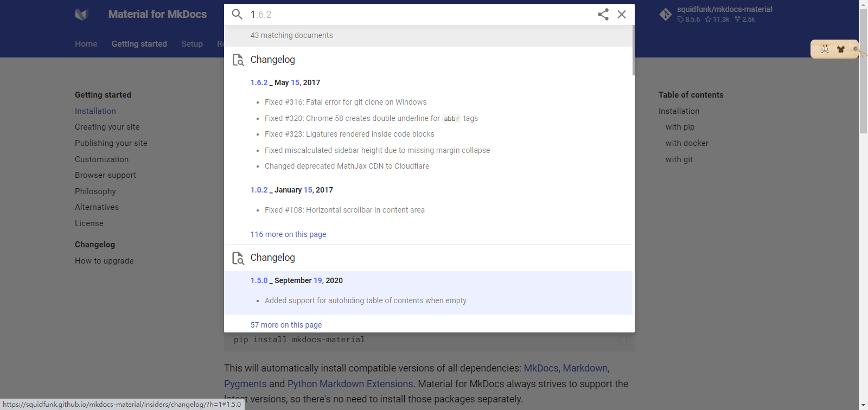Click second Changelog document icon above 1.5.0
868x410 pixels.
coord(238,258)
